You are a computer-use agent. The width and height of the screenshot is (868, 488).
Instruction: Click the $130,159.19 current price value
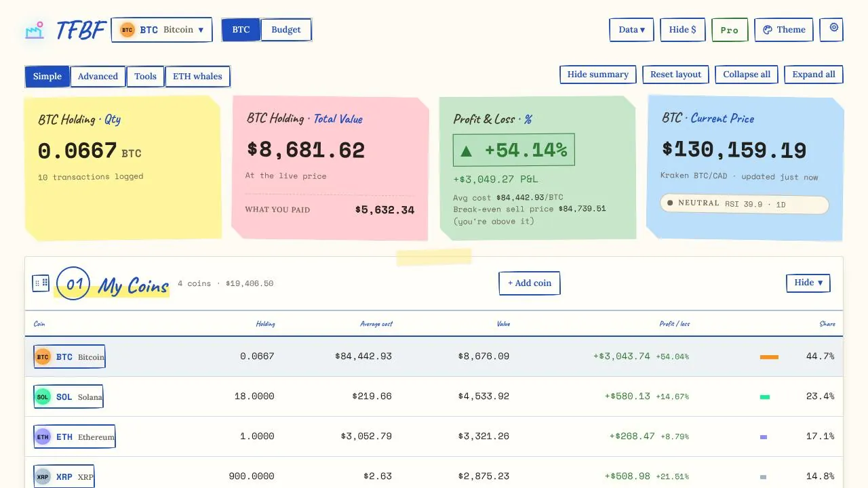pos(734,150)
